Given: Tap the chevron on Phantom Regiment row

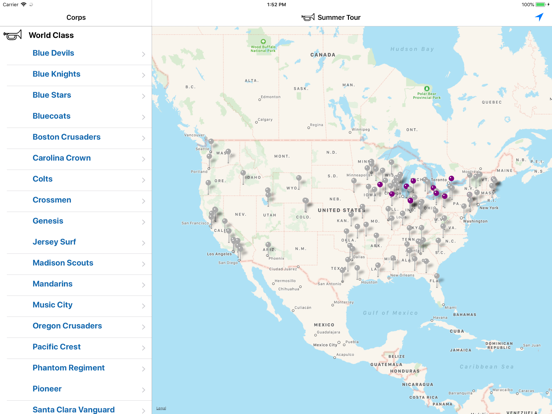Looking at the screenshot, I should coord(143,369).
